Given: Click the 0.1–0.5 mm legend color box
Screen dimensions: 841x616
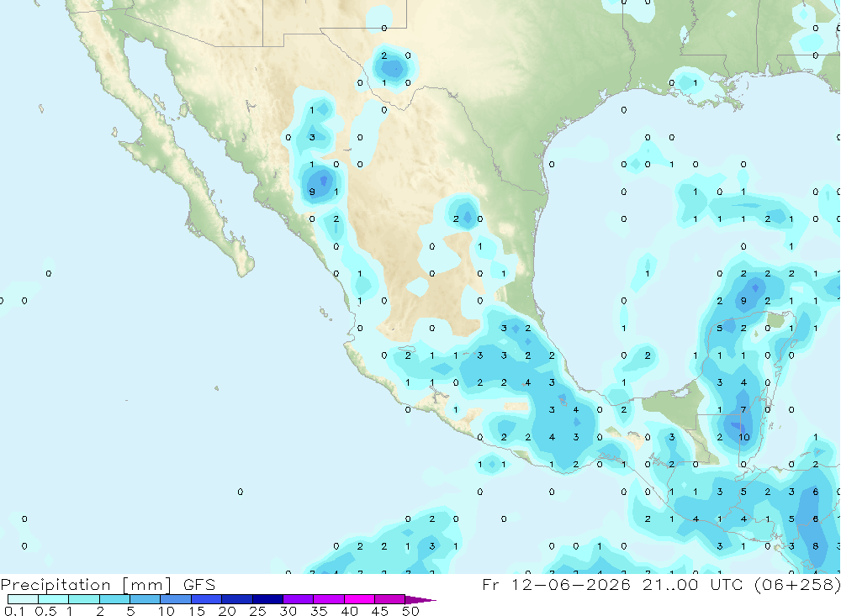Looking at the screenshot, I should point(23,599).
